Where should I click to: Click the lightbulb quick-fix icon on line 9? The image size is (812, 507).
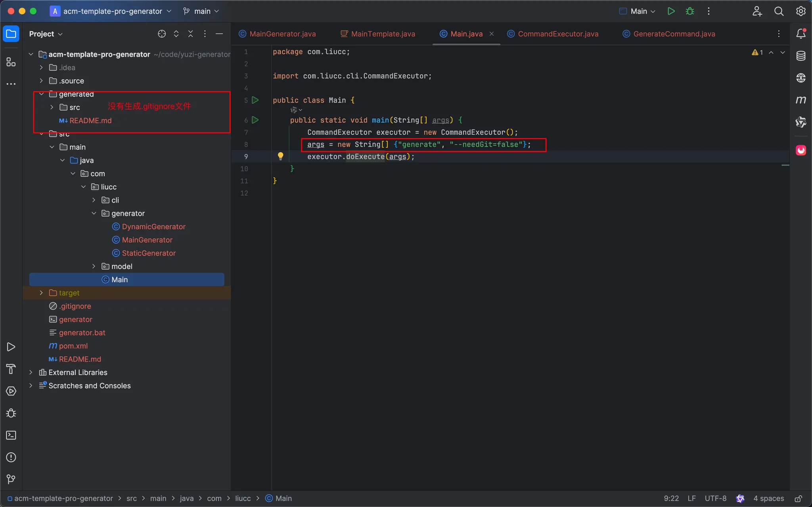(280, 156)
